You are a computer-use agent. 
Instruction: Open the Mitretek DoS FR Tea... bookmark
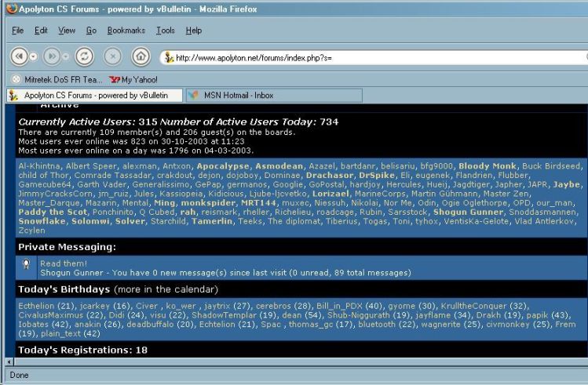[x=55, y=79]
